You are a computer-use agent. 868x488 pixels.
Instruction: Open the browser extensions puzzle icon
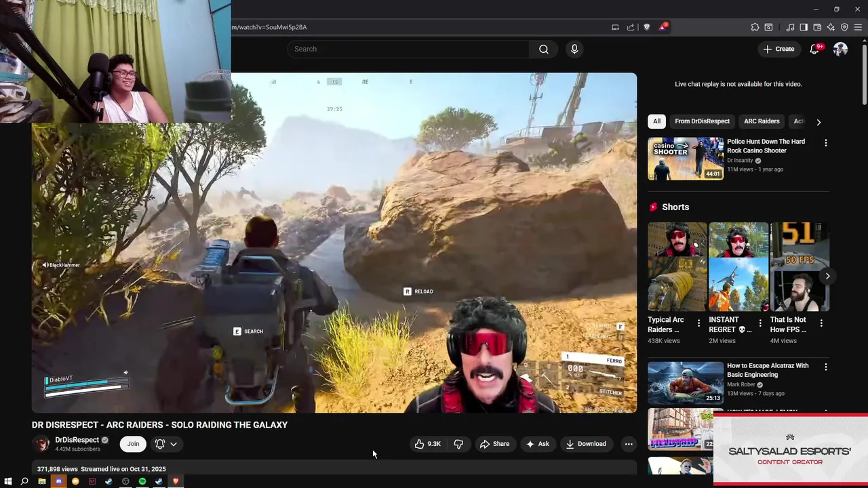click(755, 27)
